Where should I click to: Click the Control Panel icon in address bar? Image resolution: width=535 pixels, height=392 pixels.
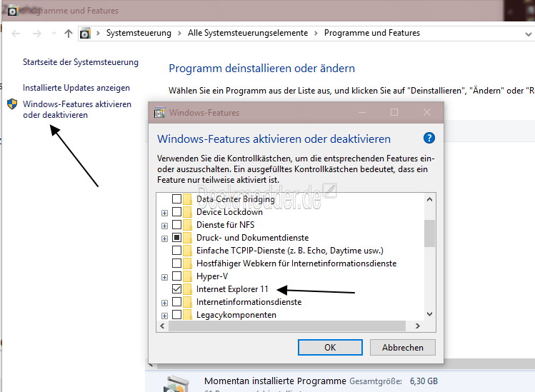(x=85, y=33)
